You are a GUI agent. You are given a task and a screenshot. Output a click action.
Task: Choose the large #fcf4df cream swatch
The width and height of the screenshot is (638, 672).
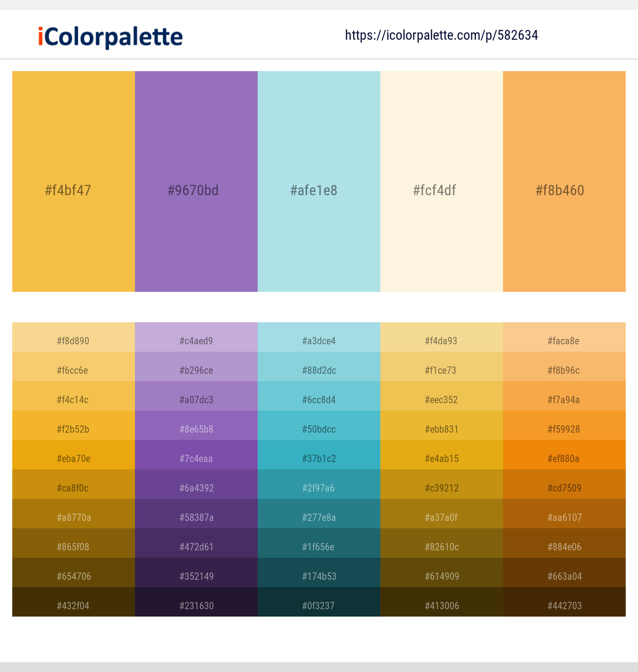pos(442,181)
